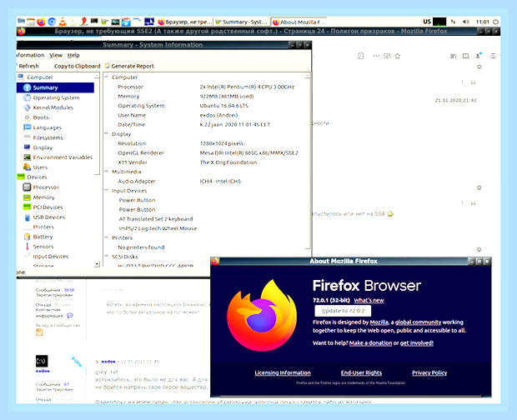Open the CPU load graph applet
The width and height of the screenshot is (517, 420).
[439, 22]
